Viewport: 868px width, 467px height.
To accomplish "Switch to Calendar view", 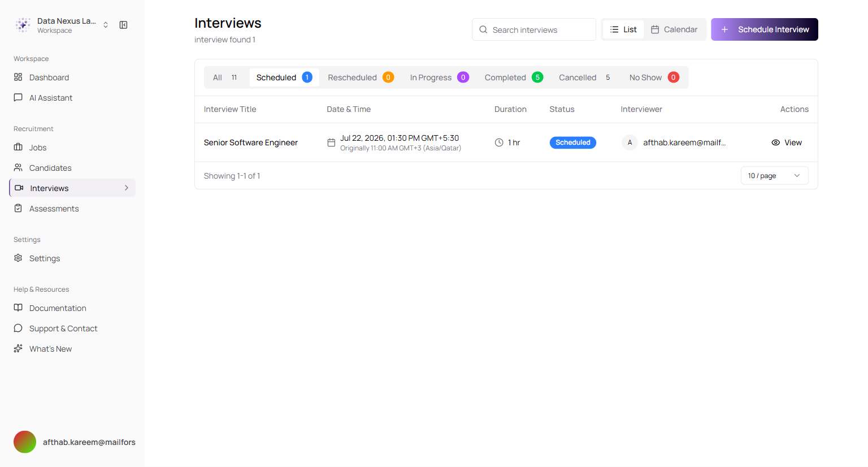I will point(674,29).
